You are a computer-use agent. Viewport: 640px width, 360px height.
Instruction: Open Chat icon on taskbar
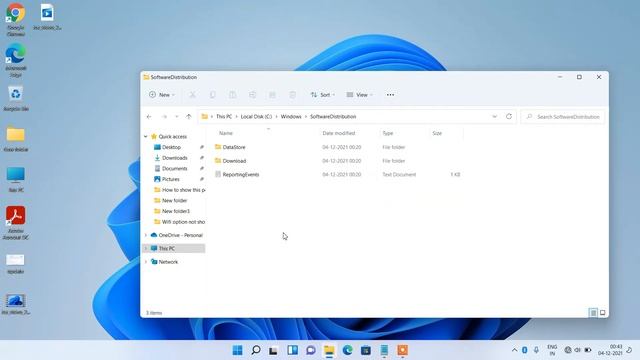[x=311, y=350]
